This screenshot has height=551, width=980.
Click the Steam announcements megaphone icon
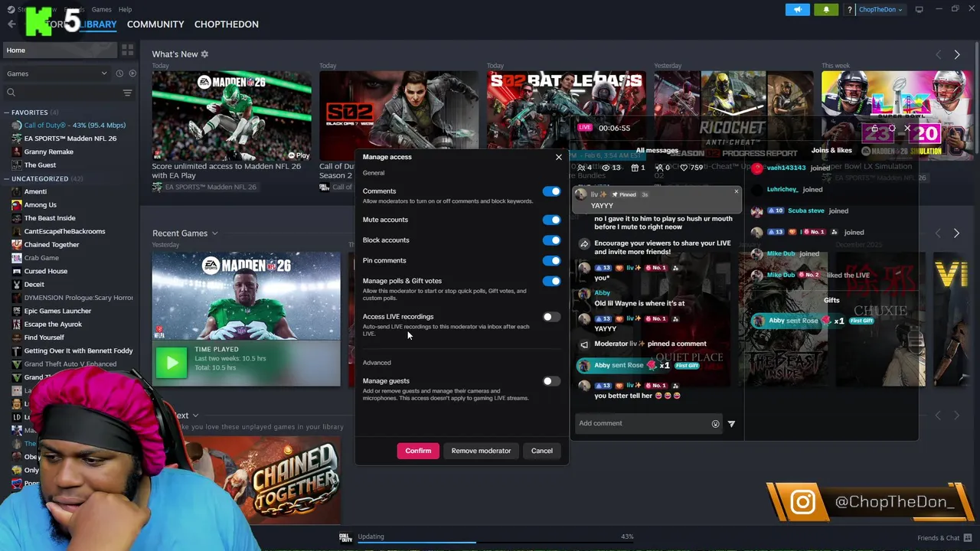pos(797,9)
